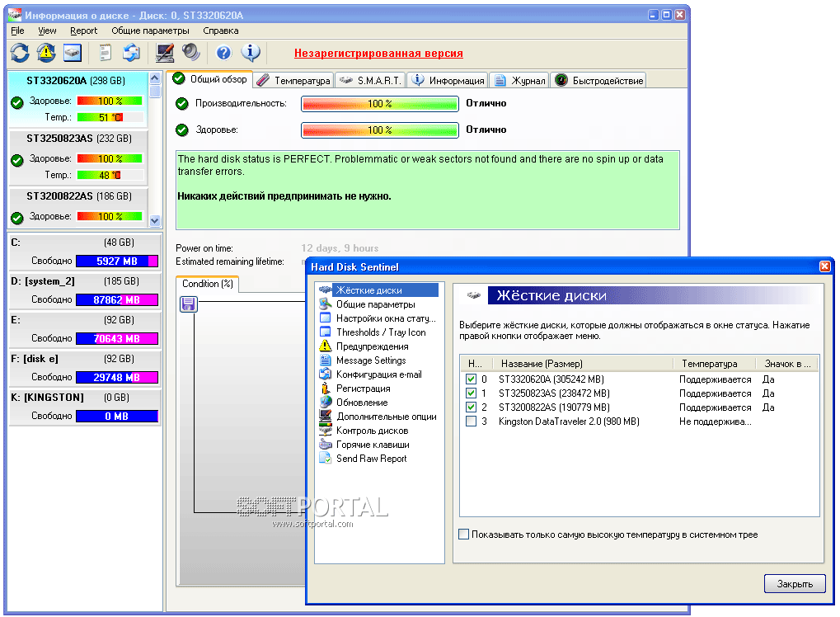Click the refresh disk information toolbar icon
Image resolution: width=840 pixels, height=617 pixels.
point(20,53)
